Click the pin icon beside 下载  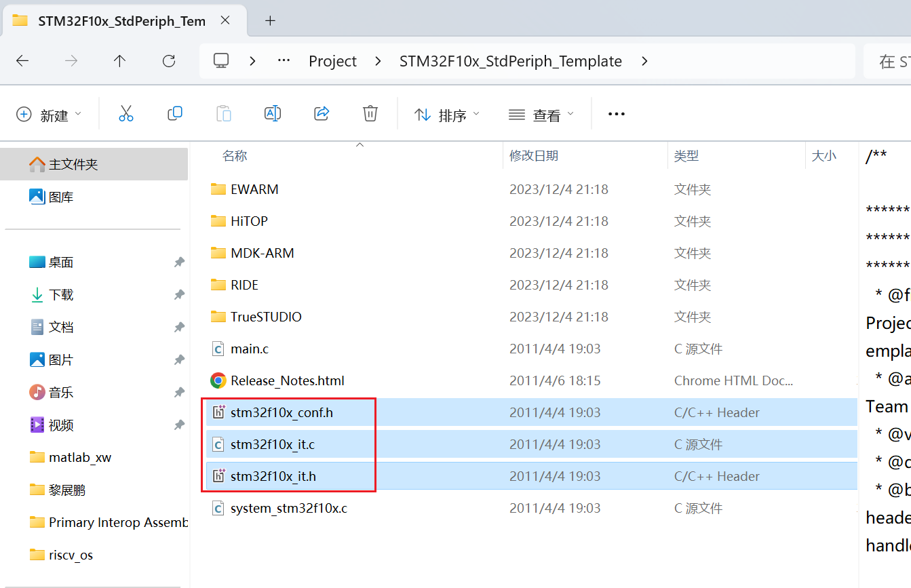coord(179,295)
